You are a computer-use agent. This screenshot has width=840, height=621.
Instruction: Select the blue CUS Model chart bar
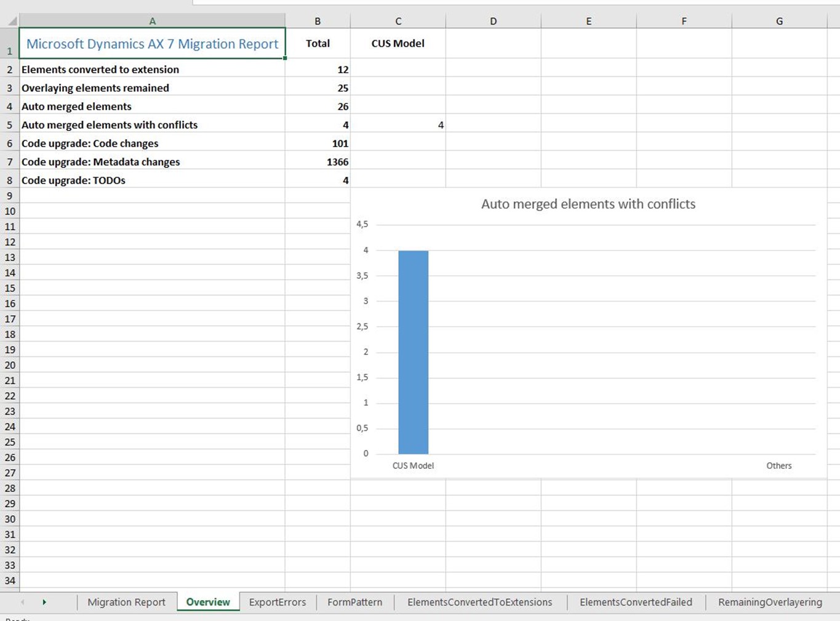413,352
